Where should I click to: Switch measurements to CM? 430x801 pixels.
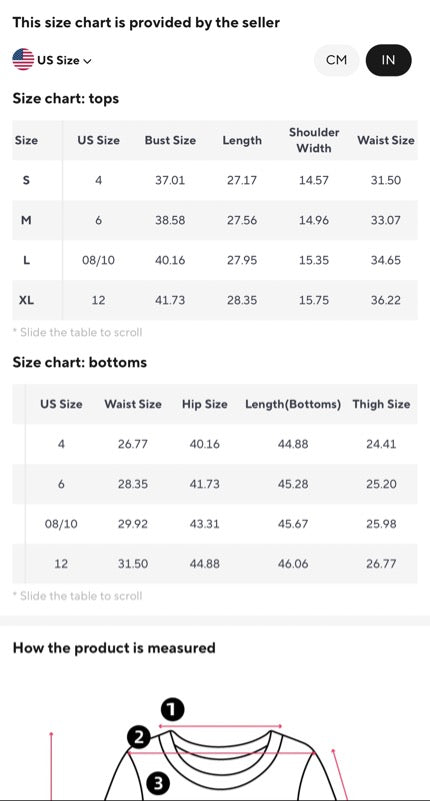pos(336,60)
